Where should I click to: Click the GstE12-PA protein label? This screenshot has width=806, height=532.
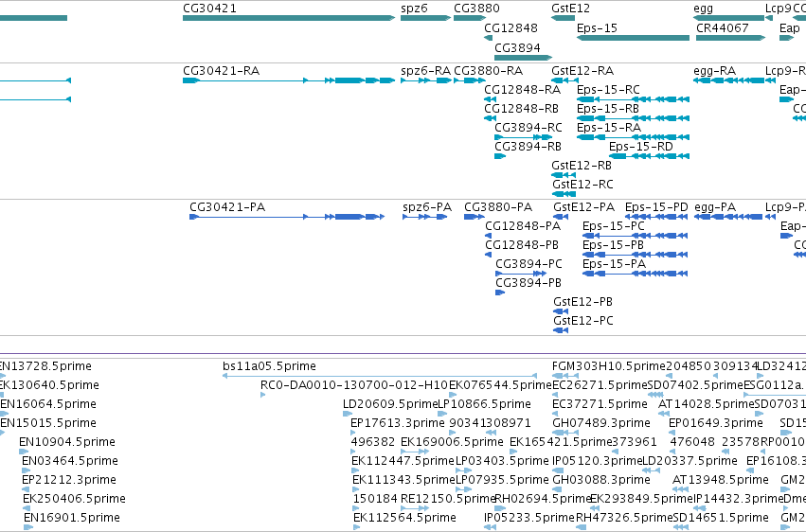pos(584,207)
